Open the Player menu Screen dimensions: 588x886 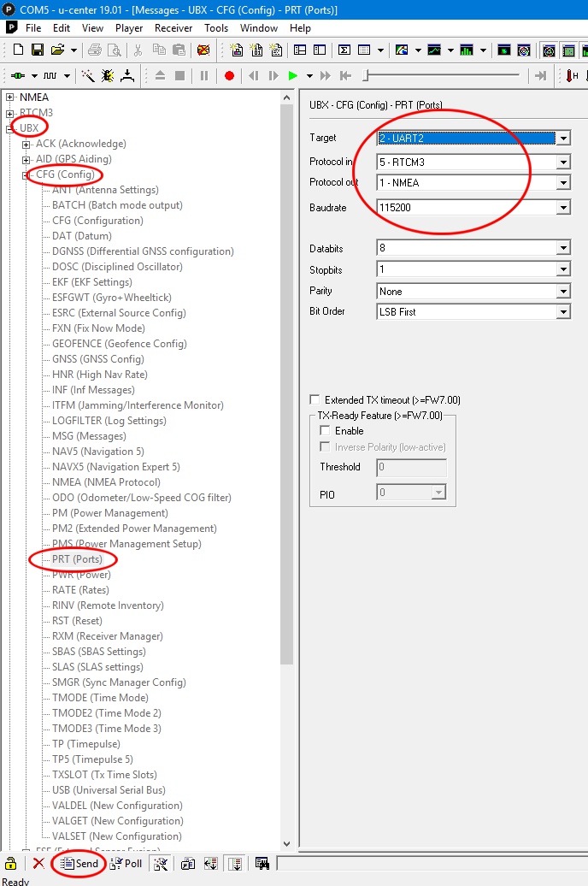129,27
